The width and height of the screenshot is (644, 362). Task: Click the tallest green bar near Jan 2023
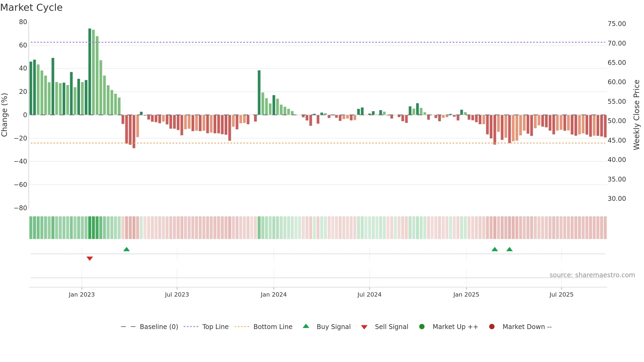pyautogui.click(x=90, y=72)
